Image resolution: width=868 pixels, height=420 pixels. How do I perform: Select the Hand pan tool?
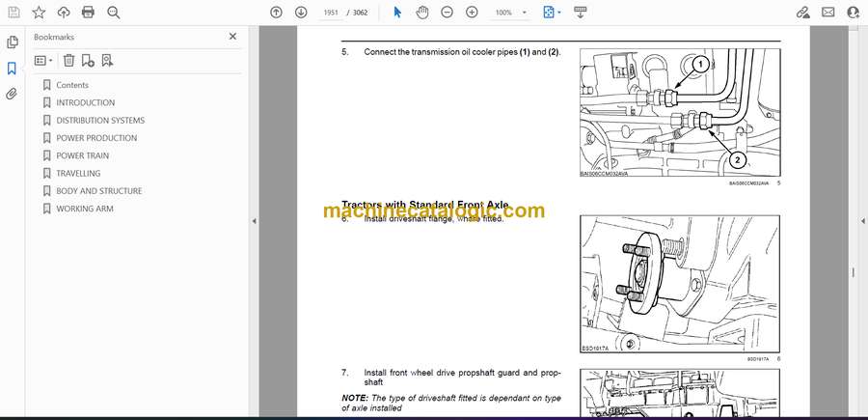point(421,13)
